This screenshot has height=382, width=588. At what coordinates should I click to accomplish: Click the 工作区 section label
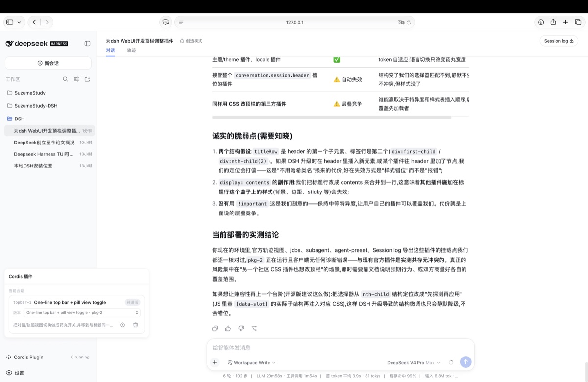point(13,79)
